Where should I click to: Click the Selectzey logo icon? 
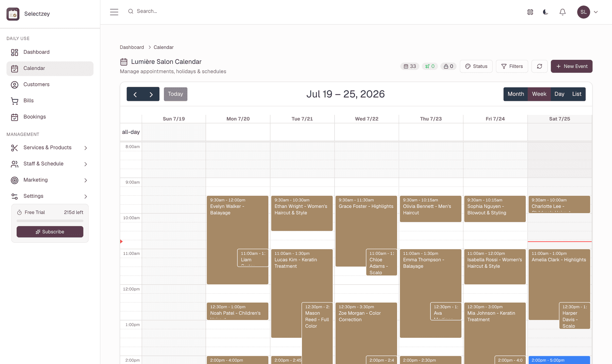coord(13,14)
